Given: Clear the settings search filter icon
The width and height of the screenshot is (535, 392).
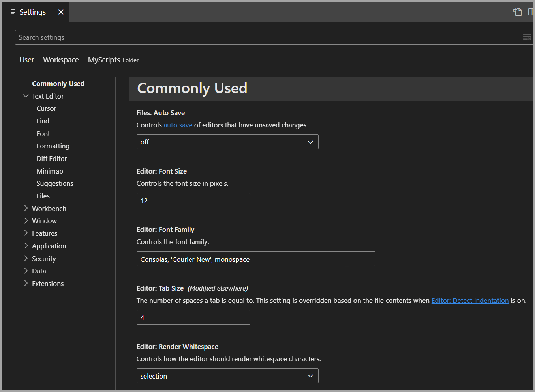Looking at the screenshot, I should click(x=527, y=37).
